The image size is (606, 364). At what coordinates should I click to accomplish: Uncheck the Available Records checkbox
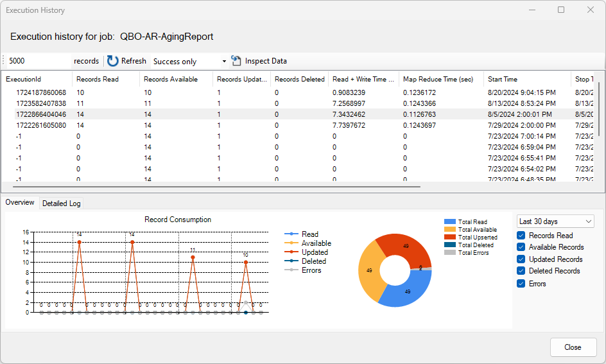coord(521,247)
